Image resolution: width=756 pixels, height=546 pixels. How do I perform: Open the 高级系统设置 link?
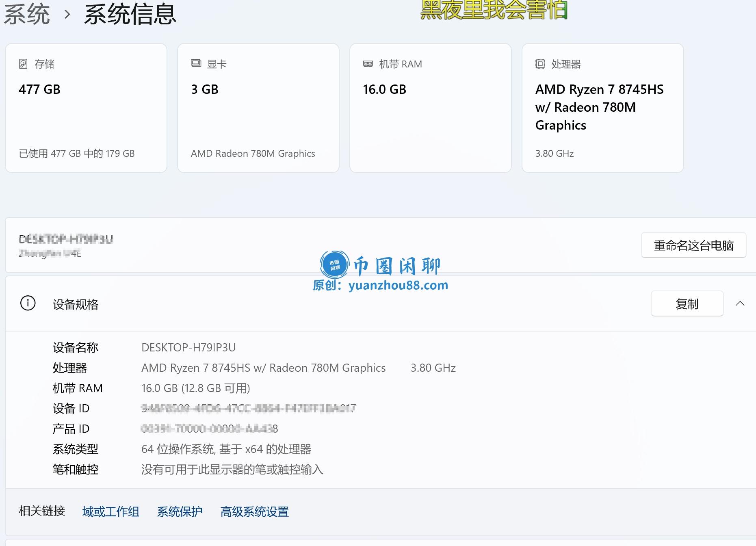click(x=254, y=511)
